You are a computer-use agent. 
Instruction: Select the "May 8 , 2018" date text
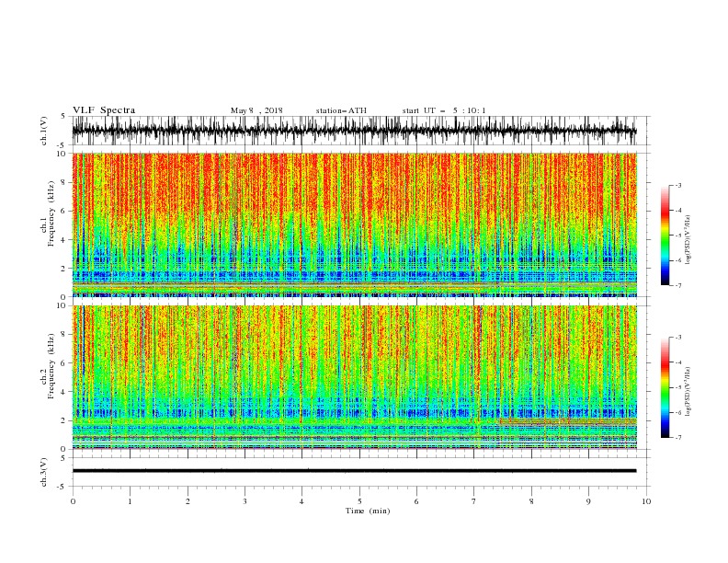tap(256, 110)
